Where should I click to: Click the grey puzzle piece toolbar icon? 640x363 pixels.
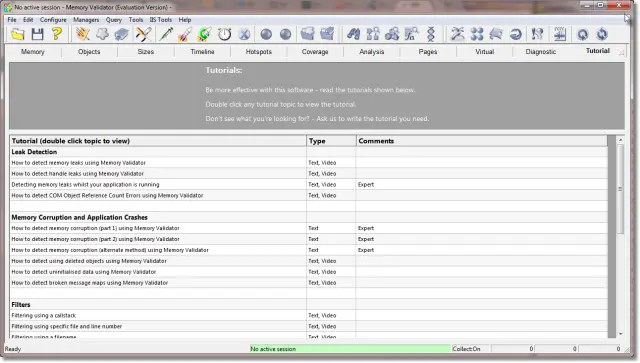[x=102, y=34]
